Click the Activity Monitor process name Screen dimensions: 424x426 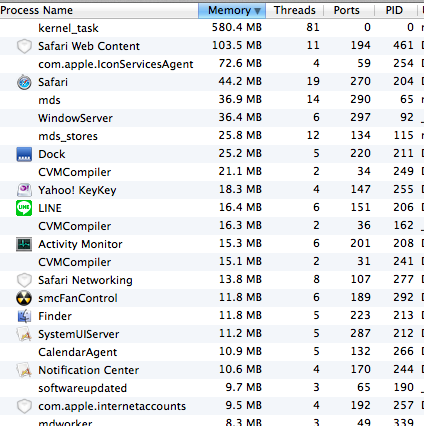coord(80,244)
